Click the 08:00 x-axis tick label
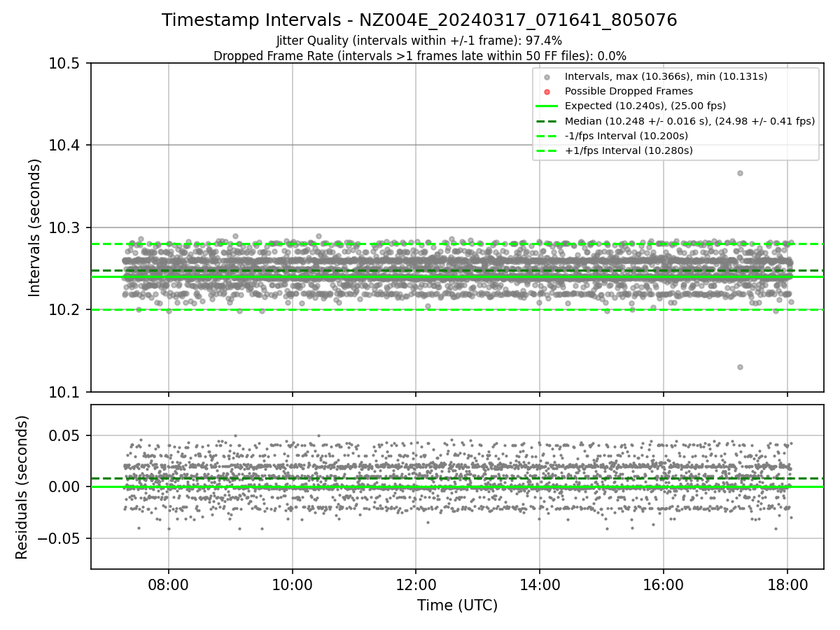Screen dimensions: 840x630 click(168, 584)
